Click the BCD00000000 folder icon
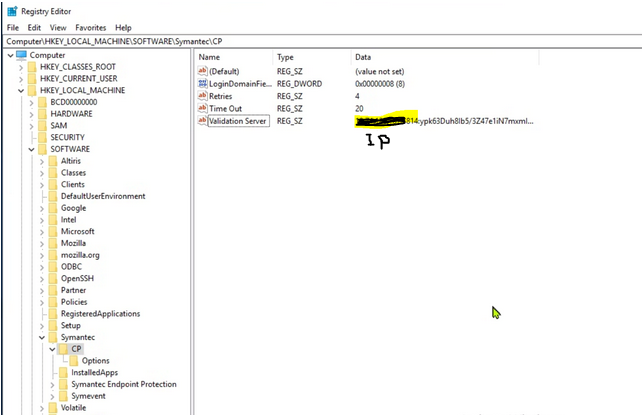The height and width of the screenshot is (415, 642). (x=43, y=102)
